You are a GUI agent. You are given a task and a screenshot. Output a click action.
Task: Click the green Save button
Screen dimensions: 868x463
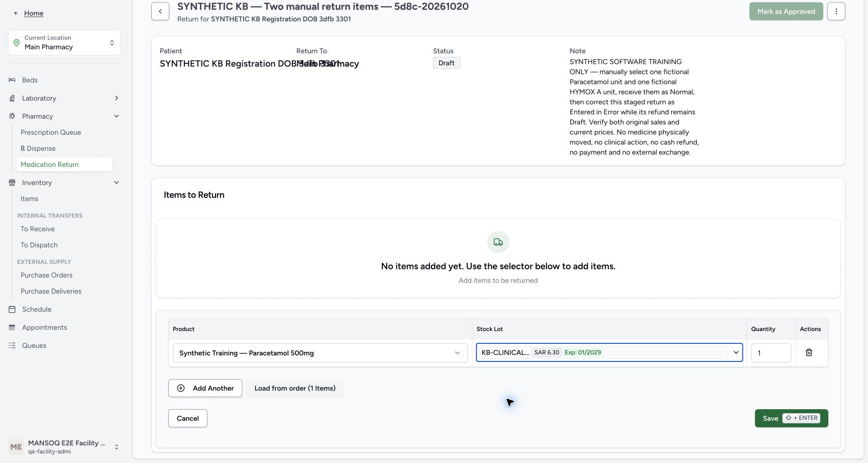tap(791, 418)
